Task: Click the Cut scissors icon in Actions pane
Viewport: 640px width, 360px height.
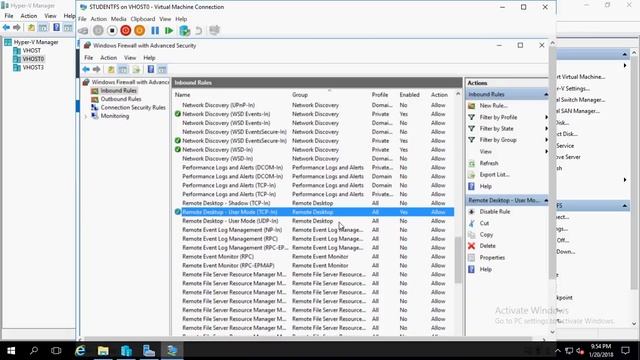Action: coord(471,223)
